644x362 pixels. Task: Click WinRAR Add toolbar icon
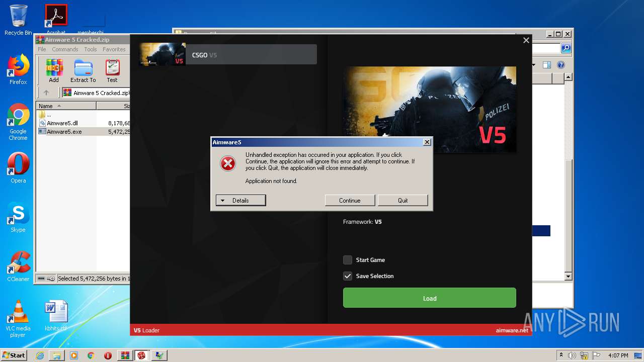click(x=54, y=71)
